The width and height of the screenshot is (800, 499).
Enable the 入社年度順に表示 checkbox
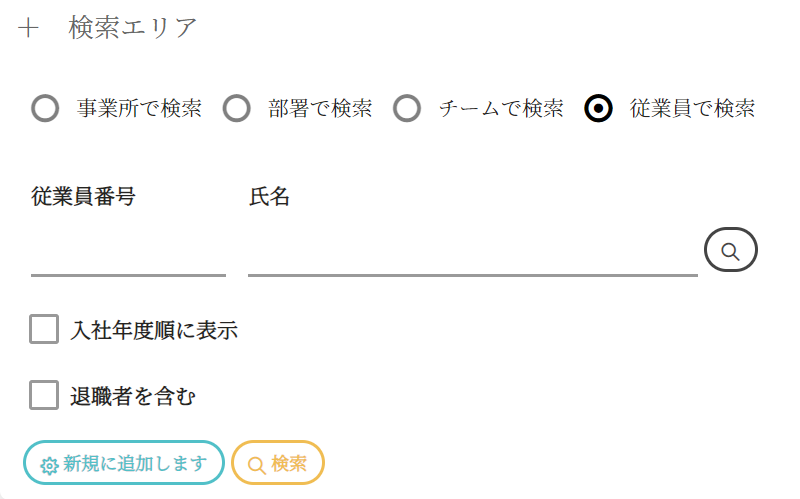pos(44,330)
